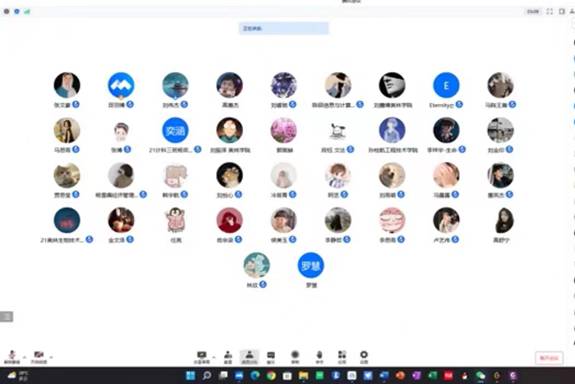The width and height of the screenshot is (575, 384).
Task: Expand the arrow beside share screen
Action: 214,356
